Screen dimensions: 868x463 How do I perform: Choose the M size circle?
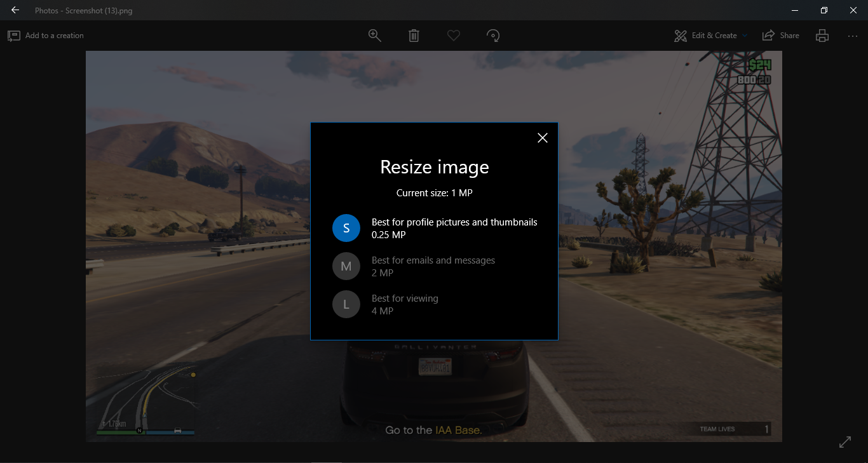coord(346,266)
